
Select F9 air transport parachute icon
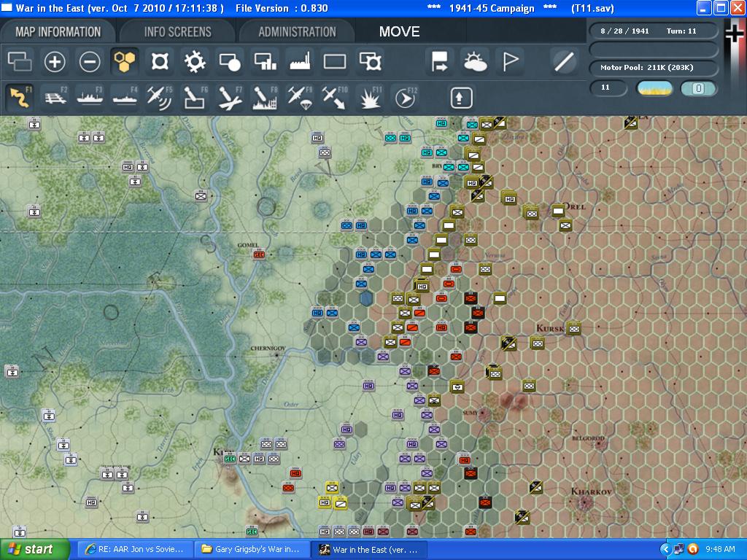(x=300, y=97)
